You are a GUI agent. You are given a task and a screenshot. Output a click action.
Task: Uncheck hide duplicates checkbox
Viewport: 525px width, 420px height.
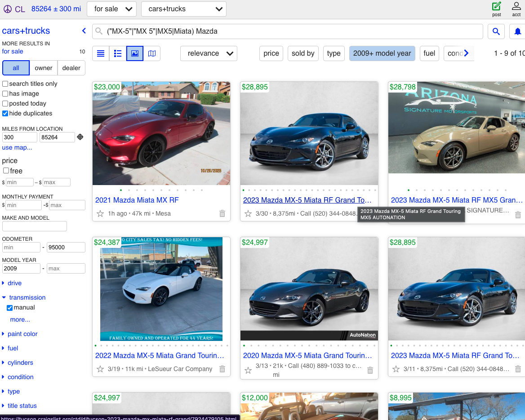(x=5, y=114)
